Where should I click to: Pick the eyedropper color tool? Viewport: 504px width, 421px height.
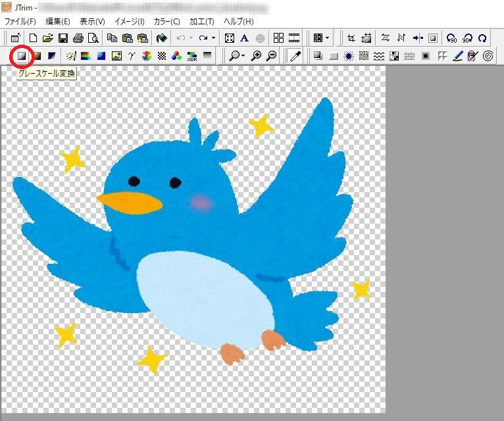point(295,57)
